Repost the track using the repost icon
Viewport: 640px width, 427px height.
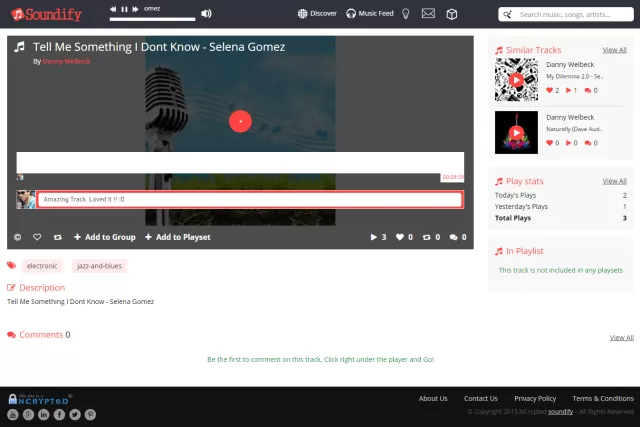[x=58, y=237]
